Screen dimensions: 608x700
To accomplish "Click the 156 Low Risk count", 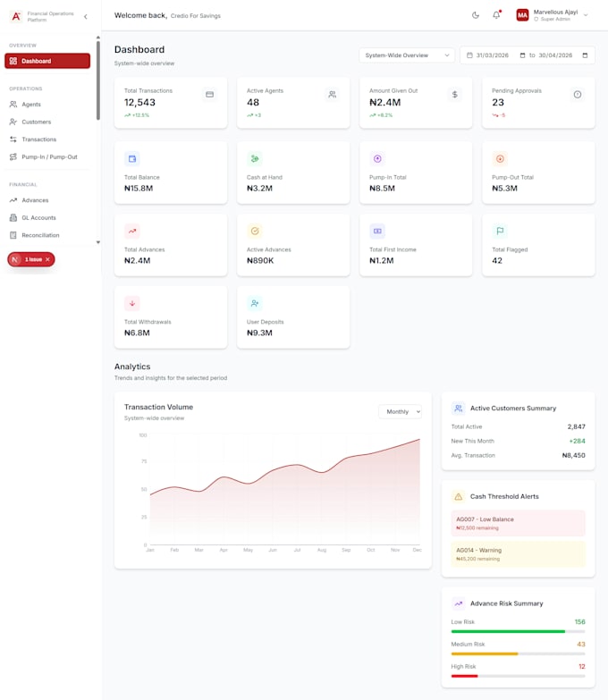I will pyautogui.click(x=580, y=621).
